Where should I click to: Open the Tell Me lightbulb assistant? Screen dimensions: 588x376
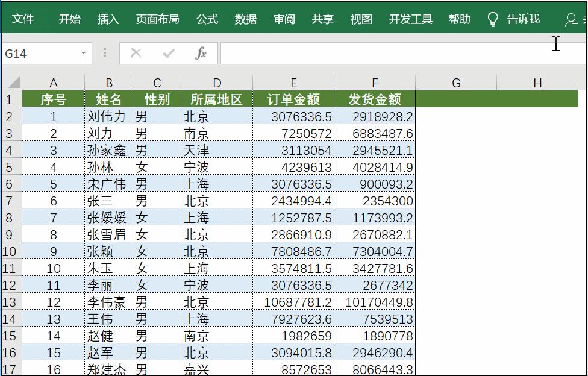pos(493,18)
